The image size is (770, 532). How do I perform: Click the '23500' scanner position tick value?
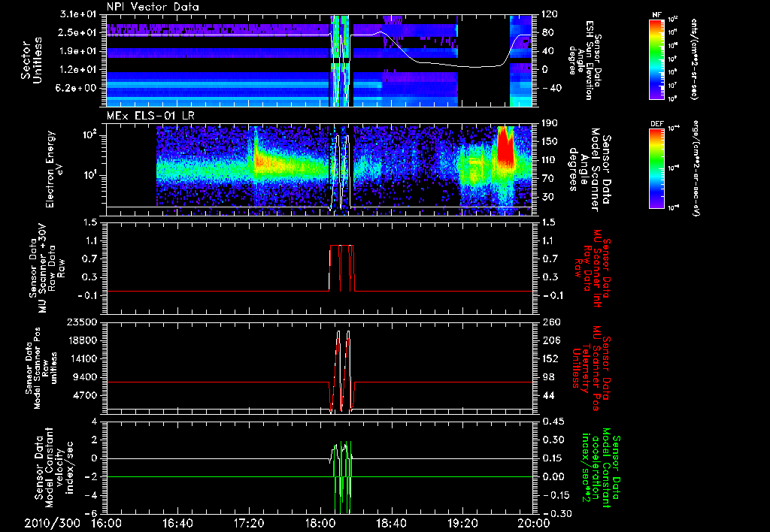point(83,322)
